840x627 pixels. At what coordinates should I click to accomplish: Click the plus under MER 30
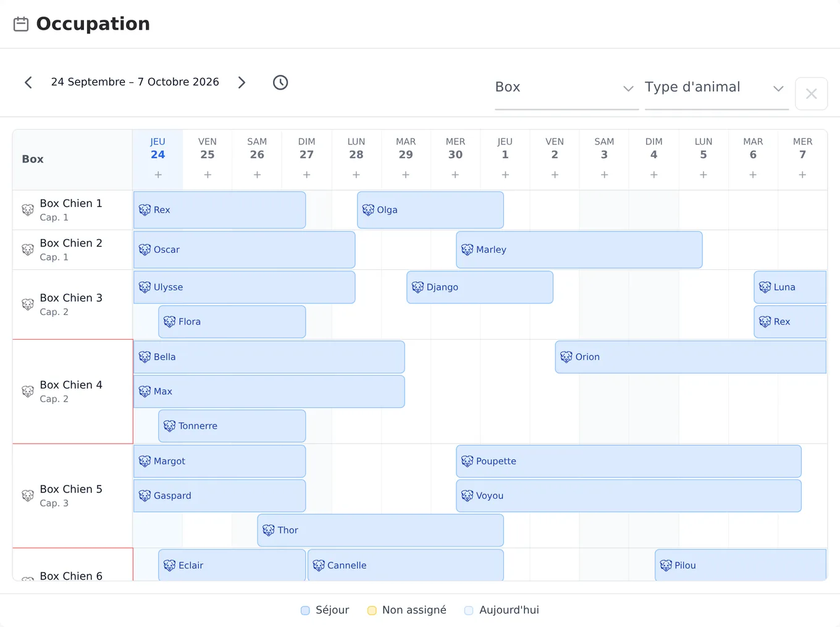[455, 175]
